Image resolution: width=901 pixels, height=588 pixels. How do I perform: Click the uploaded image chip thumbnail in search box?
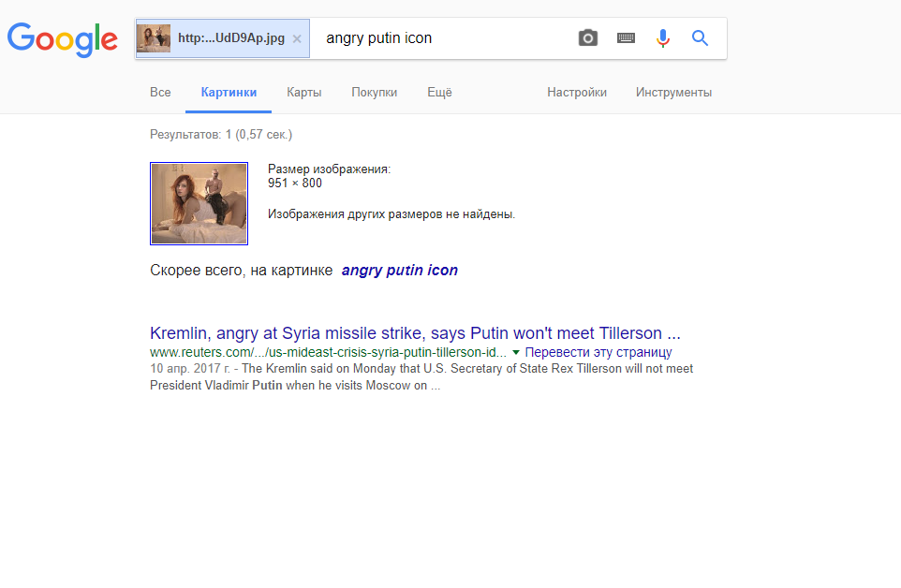coord(154,38)
